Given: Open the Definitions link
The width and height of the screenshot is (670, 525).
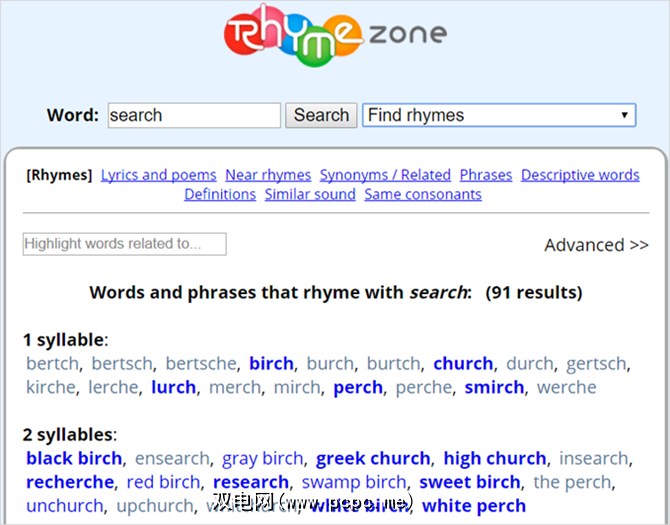Looking at the screenshot, I should click(x=220, y=194).
